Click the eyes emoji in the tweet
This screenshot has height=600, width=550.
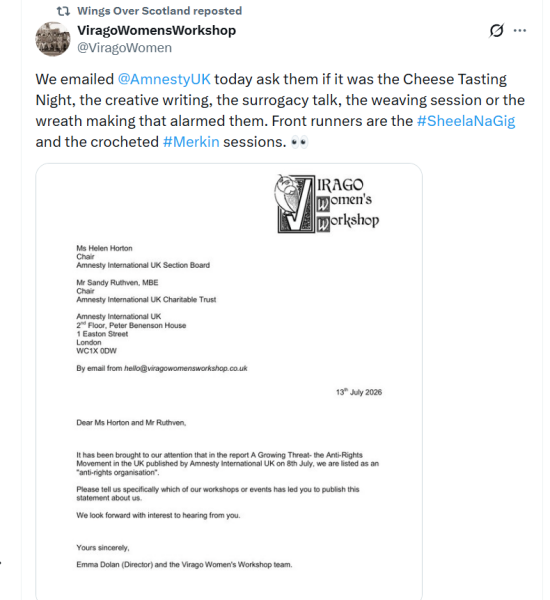[x=299, y=142]
